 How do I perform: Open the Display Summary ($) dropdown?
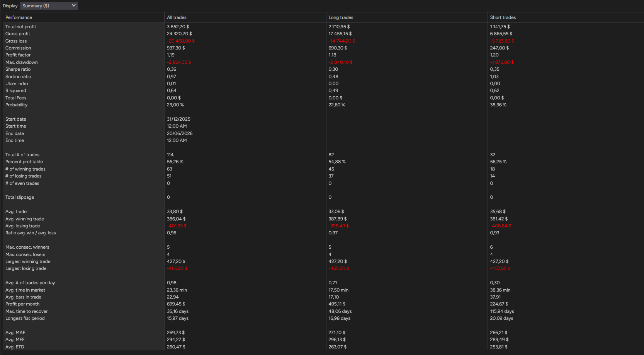coord(49,6)
